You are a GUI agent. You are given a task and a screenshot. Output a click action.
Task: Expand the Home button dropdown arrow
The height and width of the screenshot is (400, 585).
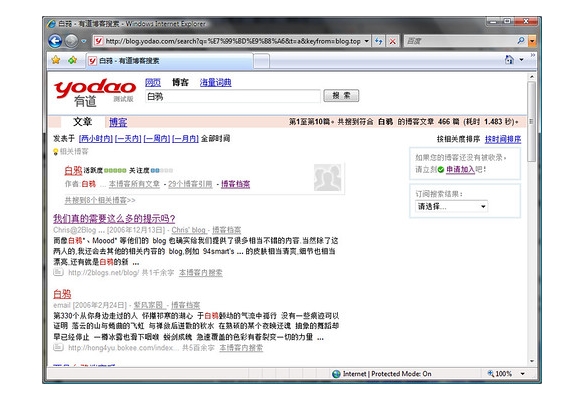[x=522, y=60]
